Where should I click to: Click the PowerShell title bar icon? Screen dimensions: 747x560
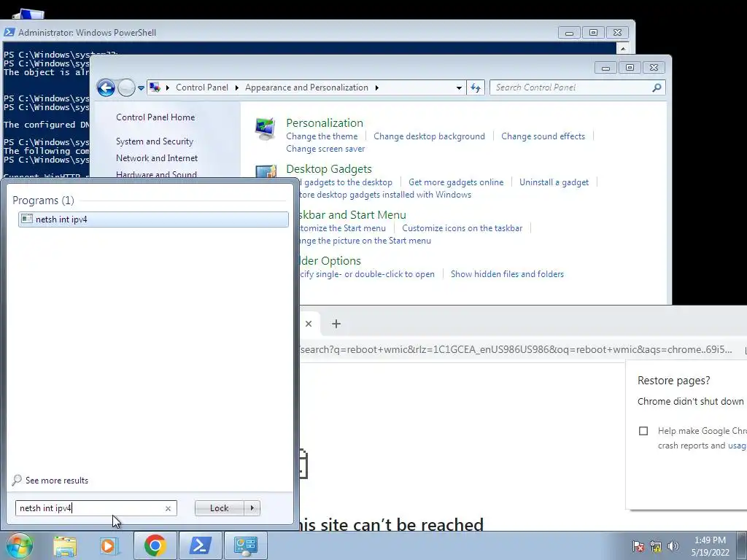coord(9,32)
